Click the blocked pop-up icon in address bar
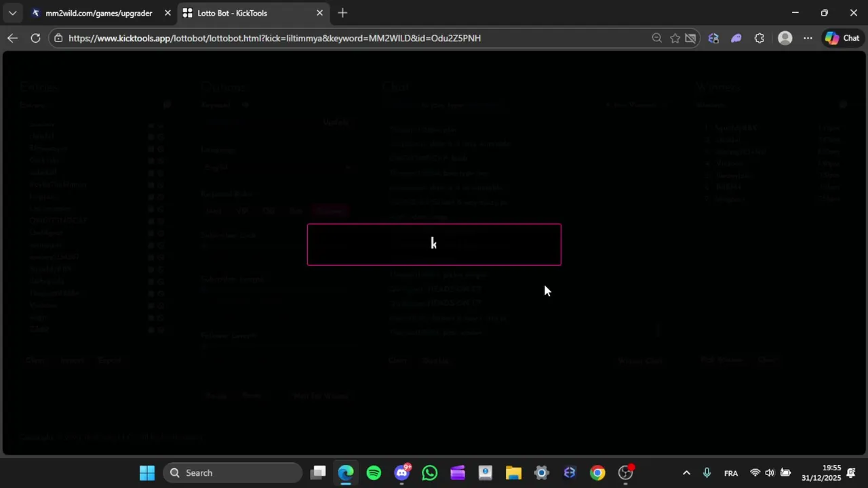Viewport: 868px width, 488px height. click(x=690, y=38)
